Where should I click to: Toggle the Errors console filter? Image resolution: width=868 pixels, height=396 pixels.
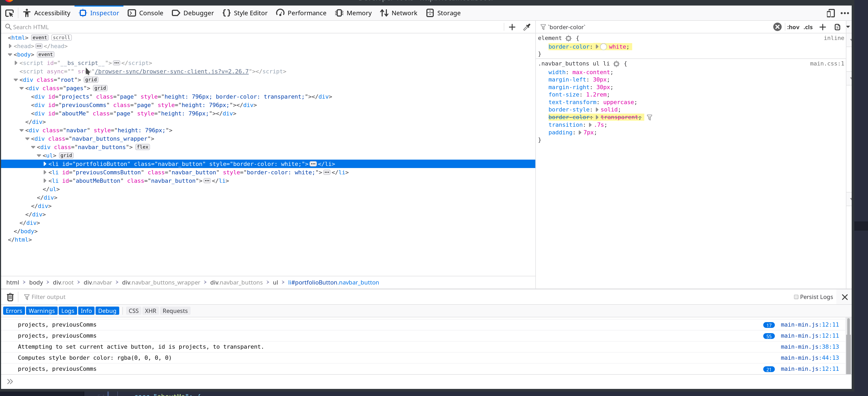point(14,311)
